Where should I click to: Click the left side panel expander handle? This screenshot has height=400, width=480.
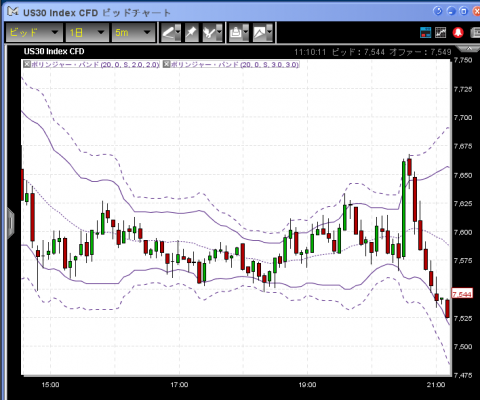(x=11, y=223)
